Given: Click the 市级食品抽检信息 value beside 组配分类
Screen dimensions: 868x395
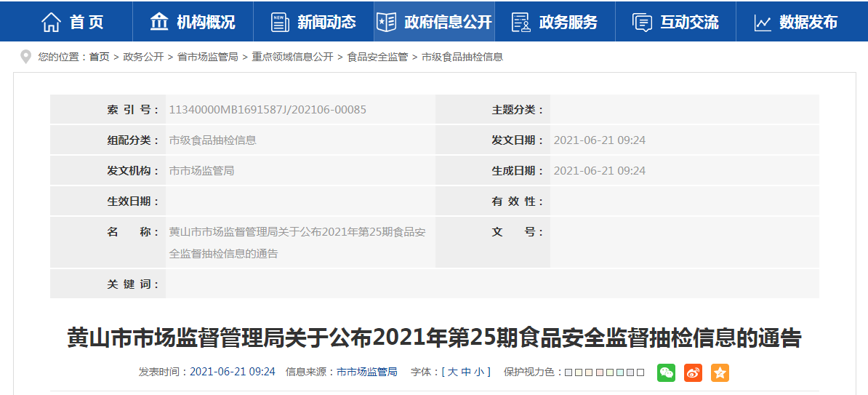Looking at the screenshot, I should pyautogui.click(x=212, y=140).
